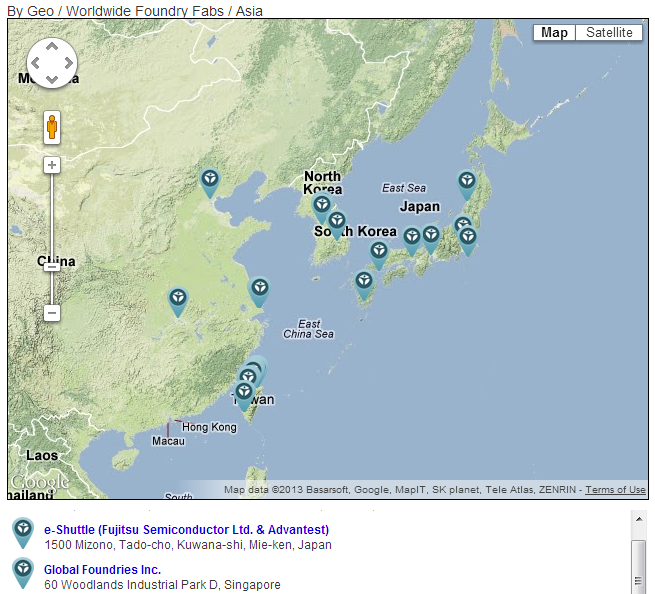This screenshot has height=594, width=655.
Task: Pan the map right with arrow
Action: click(x=68, y=63)
